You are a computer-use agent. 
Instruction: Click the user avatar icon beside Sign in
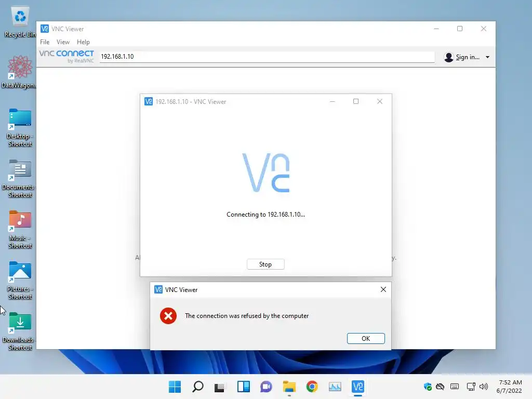point(448,57)
